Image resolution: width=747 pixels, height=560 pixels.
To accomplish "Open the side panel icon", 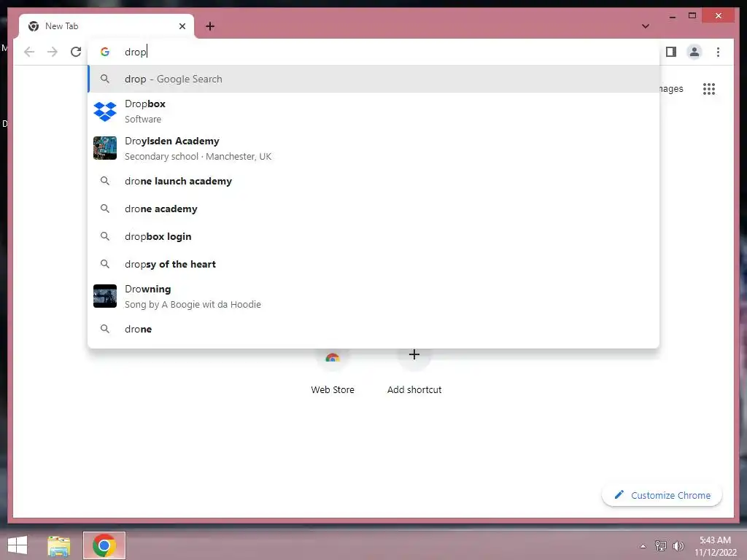I will click(671, 52).
